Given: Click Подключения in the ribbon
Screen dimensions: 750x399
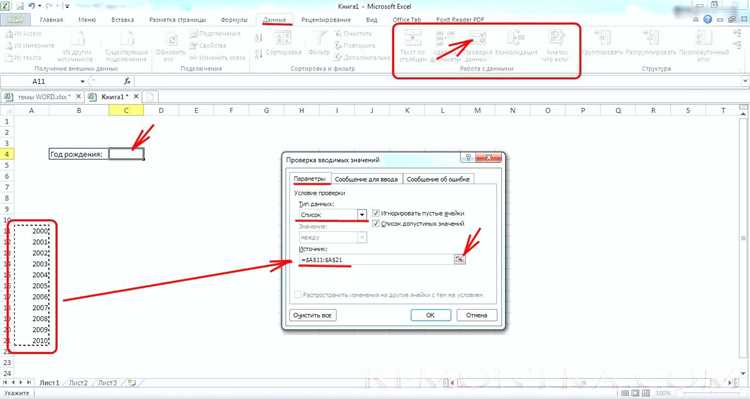Looking at the screenshot, I should [x=215, y=34].
